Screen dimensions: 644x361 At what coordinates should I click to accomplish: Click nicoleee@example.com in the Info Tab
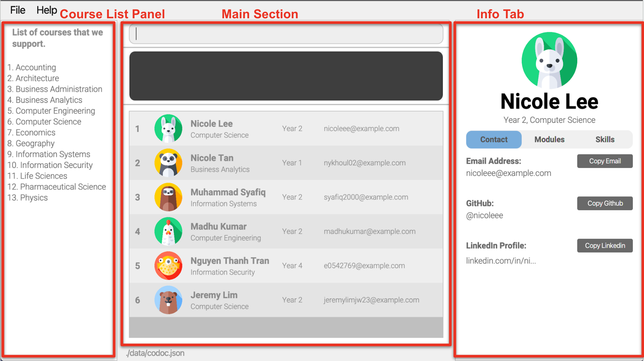[x=509, y=173]
